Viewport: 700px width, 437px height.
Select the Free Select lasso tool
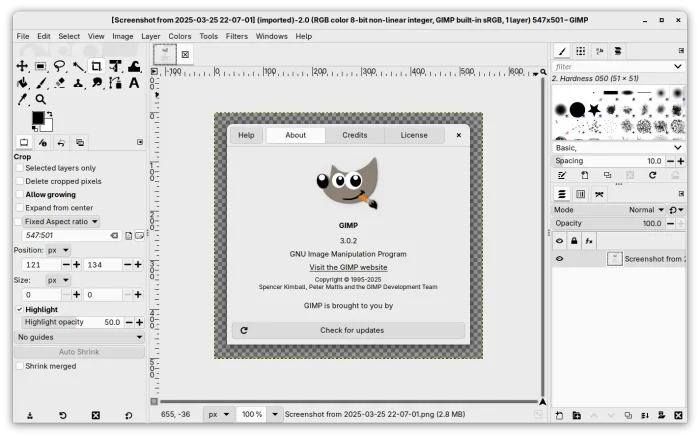pos(59,67)
